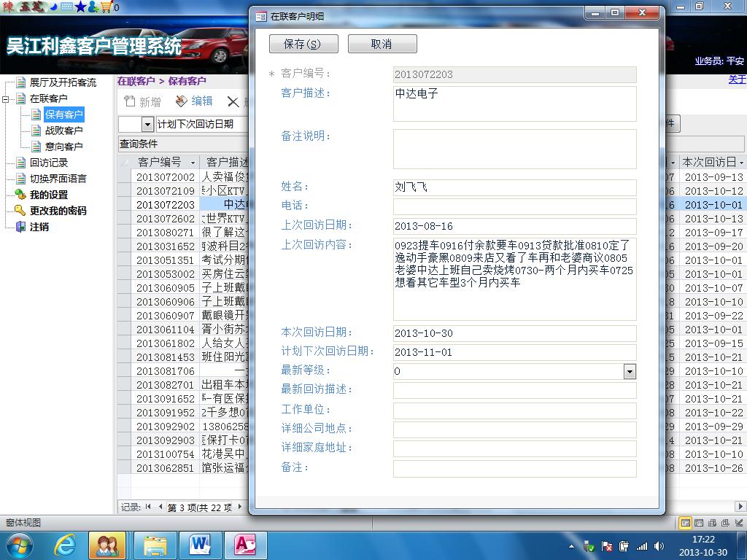Open the 本次回访日 column header dropdown
This screenshot has width=747, height=560.
[741, 163]
